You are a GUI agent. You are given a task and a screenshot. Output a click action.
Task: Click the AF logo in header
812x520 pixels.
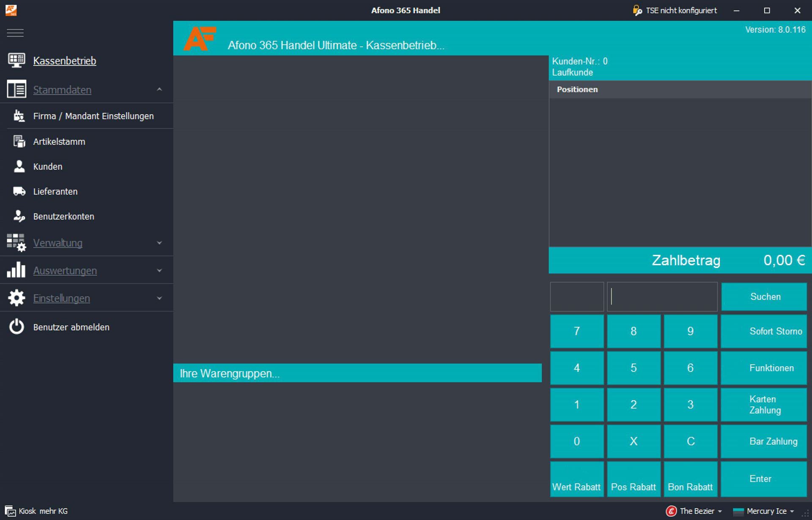[x=200, y=39]
